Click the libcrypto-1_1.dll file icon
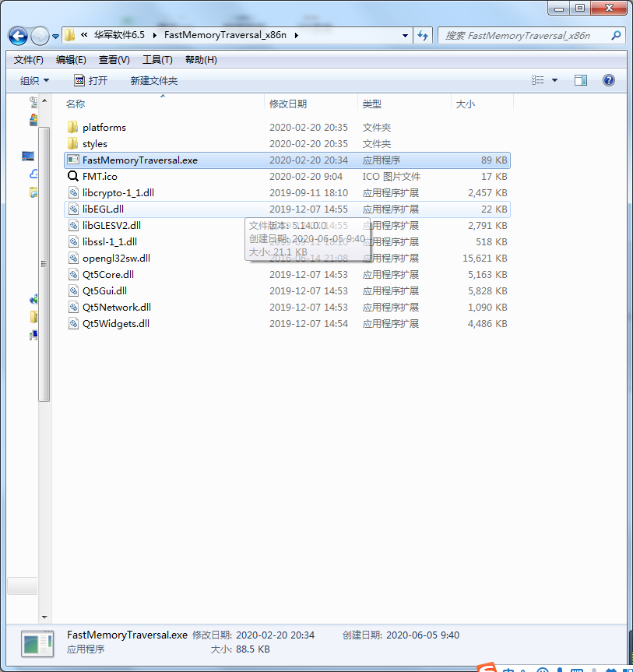The image size is (633, 672). coord(73,192)
